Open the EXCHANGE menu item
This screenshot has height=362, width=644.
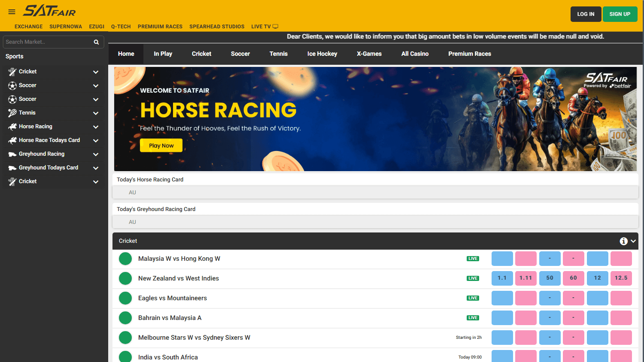(x=28, y=26)
